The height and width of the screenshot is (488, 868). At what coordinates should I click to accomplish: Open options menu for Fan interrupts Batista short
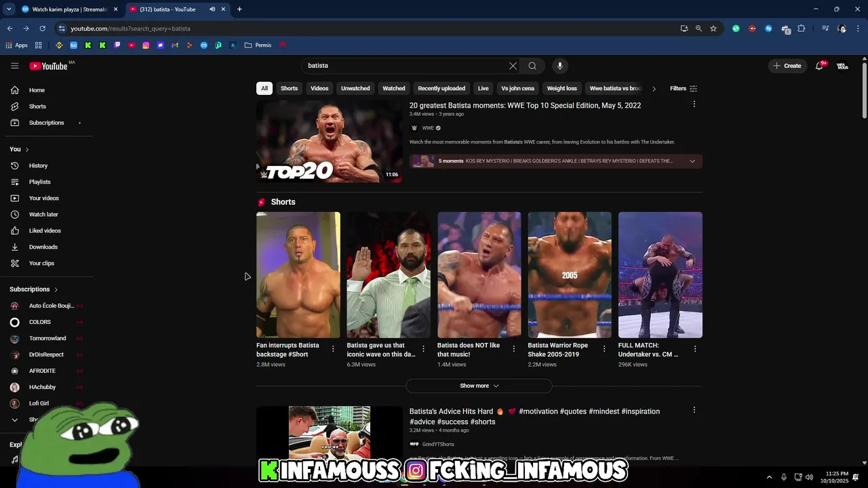[333, 349]
